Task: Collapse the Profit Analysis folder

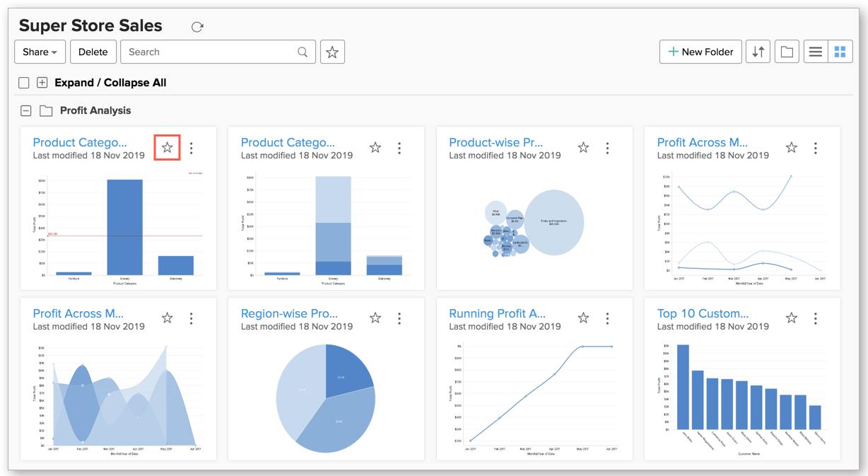Action: point(26,110)
